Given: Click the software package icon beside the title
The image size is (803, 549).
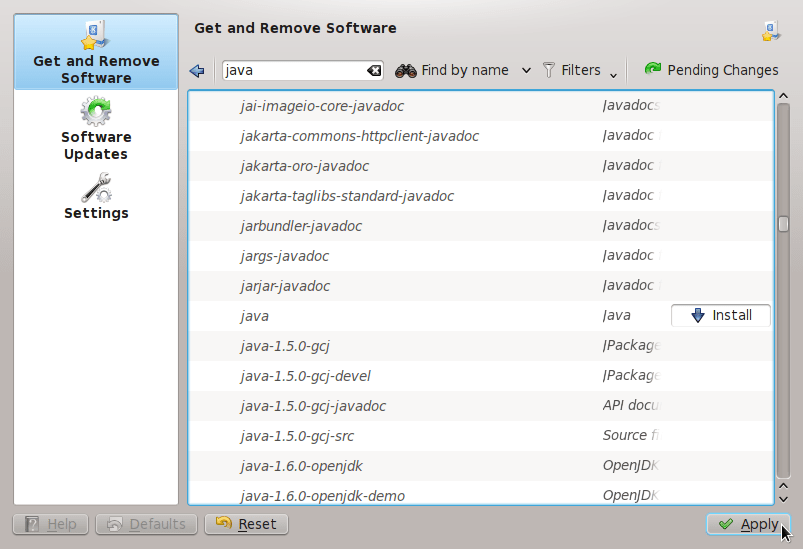Looking at the screenshot, I should (770, 31).
